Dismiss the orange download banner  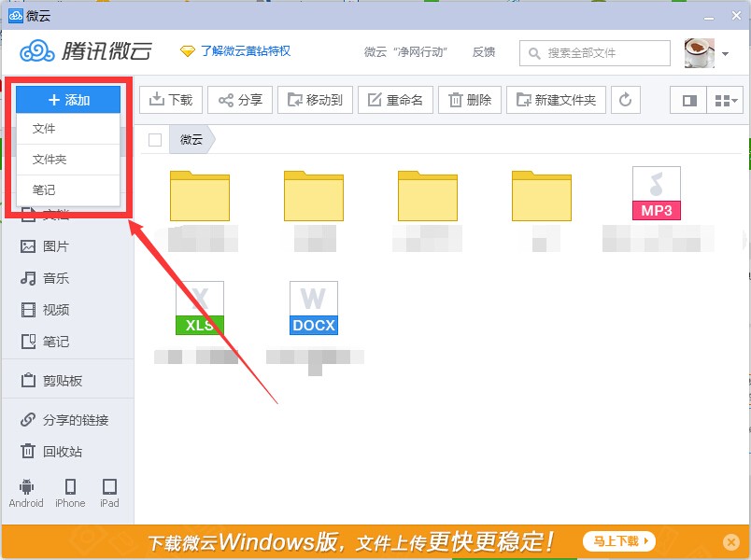pos(731,542)
